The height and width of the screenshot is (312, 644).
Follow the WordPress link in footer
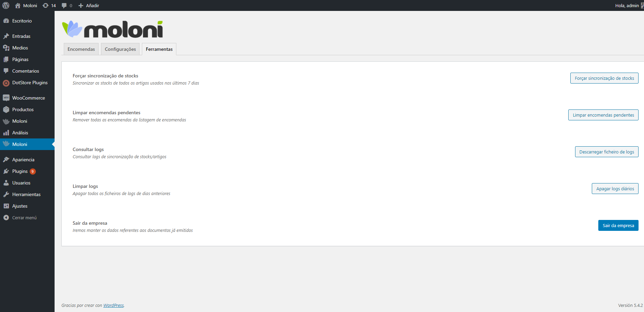tap(113, 305)
